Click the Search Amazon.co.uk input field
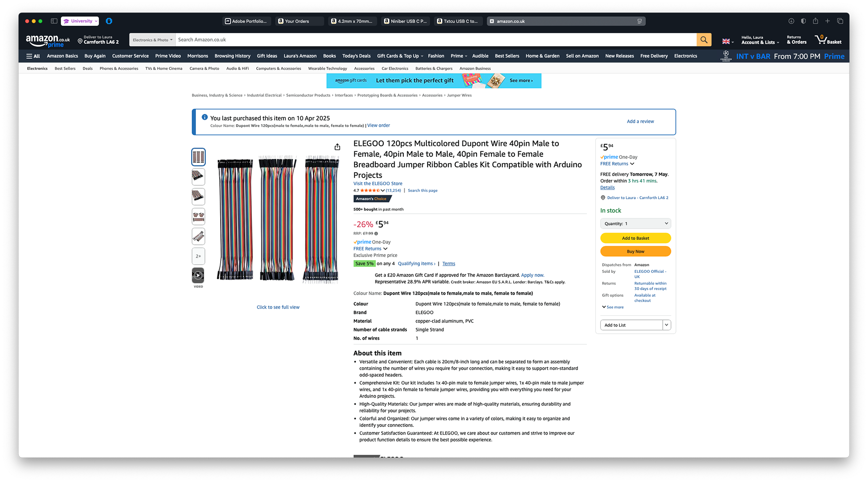 pos(436,40)
